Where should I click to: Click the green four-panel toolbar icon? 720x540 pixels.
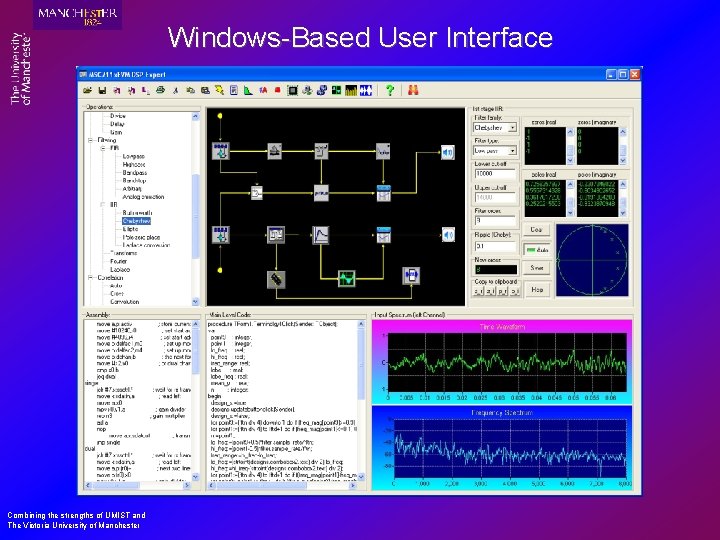click(x=337, y=90)
